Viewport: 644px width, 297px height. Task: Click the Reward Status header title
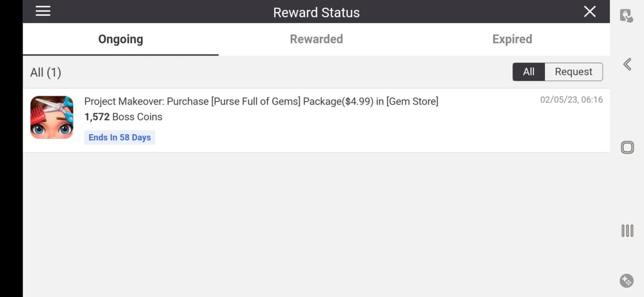click(316, 12)
